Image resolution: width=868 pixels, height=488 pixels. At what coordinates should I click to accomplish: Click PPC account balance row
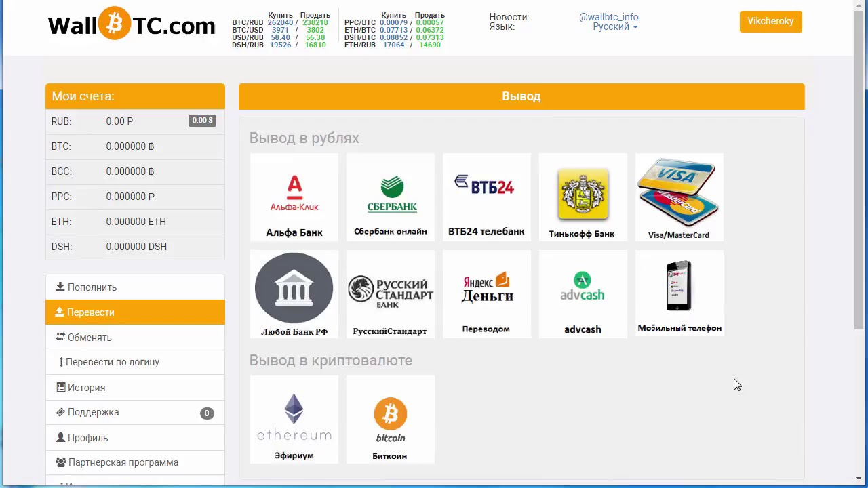[135, 197]
